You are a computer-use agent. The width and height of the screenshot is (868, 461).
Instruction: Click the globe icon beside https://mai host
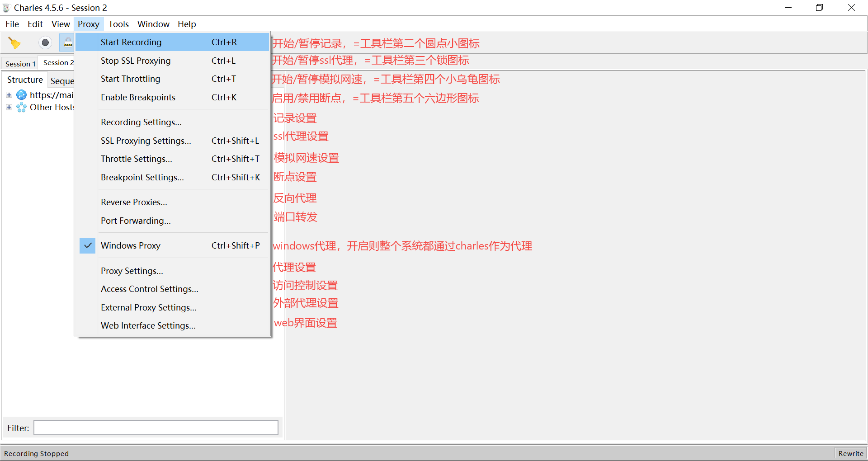tap(21, 95)
